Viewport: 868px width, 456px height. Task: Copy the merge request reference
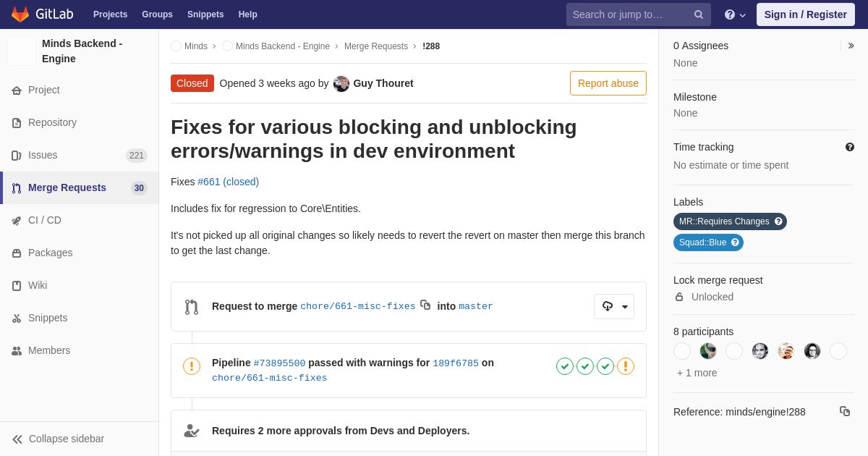pos(844,411)
